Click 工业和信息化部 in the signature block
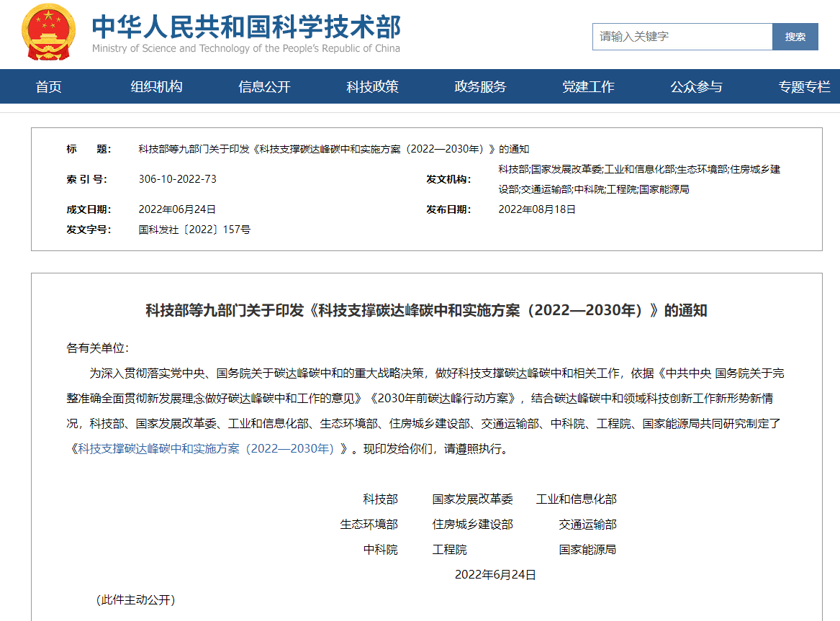840x621 pixels. tap(577, 499)
